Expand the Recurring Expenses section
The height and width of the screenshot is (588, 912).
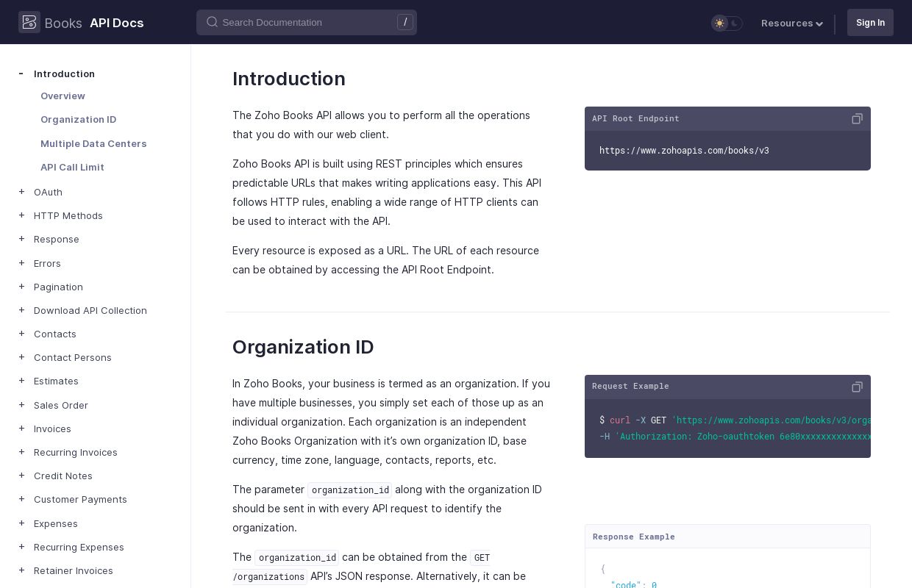click(21, 547)
